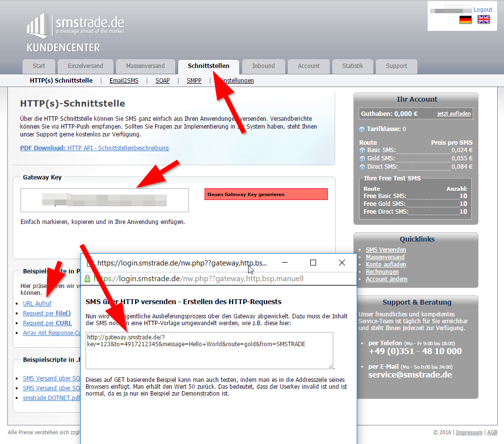Open the Start tab
504x444 pixels.
[x=39, y=66]
